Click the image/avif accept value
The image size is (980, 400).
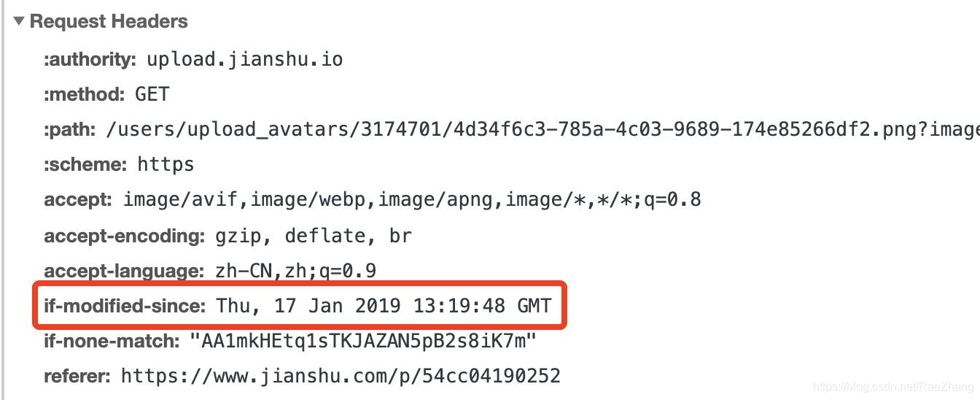(413, 200)
